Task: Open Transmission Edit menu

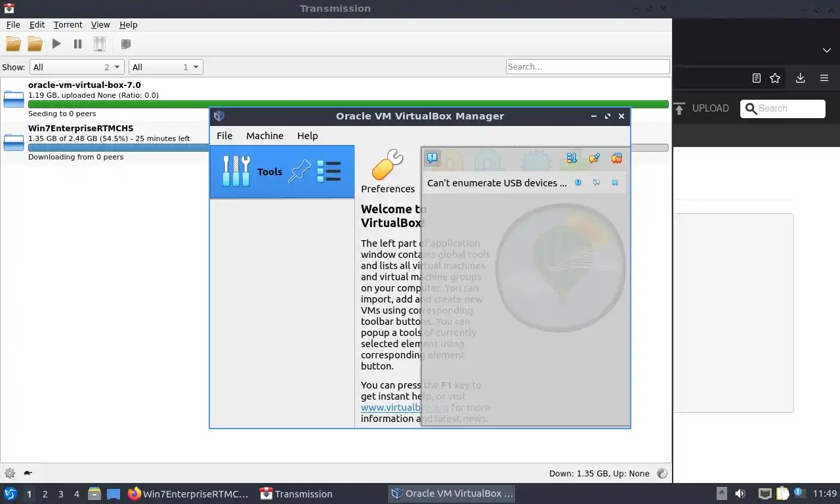Action: tap(37, 24)
